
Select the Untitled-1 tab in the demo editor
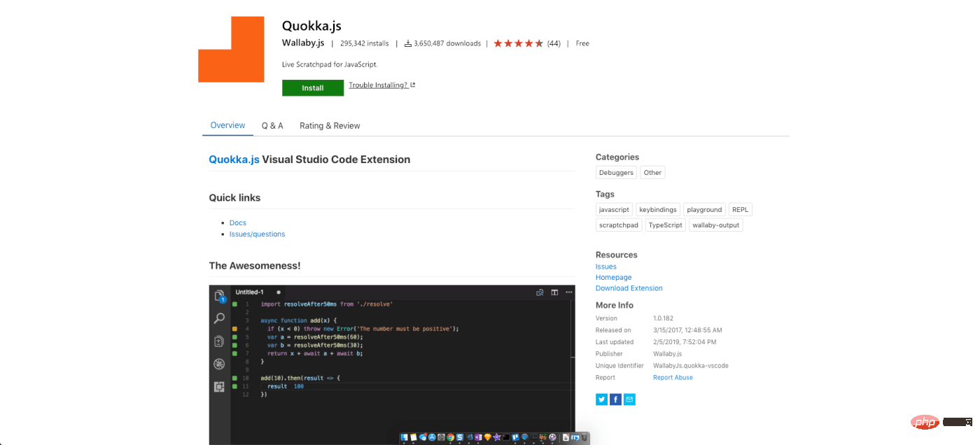(x=250, y=292)
